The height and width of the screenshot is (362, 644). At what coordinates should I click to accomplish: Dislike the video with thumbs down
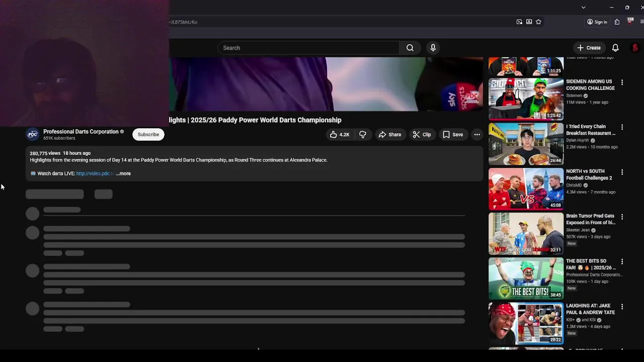coord(362,134)
